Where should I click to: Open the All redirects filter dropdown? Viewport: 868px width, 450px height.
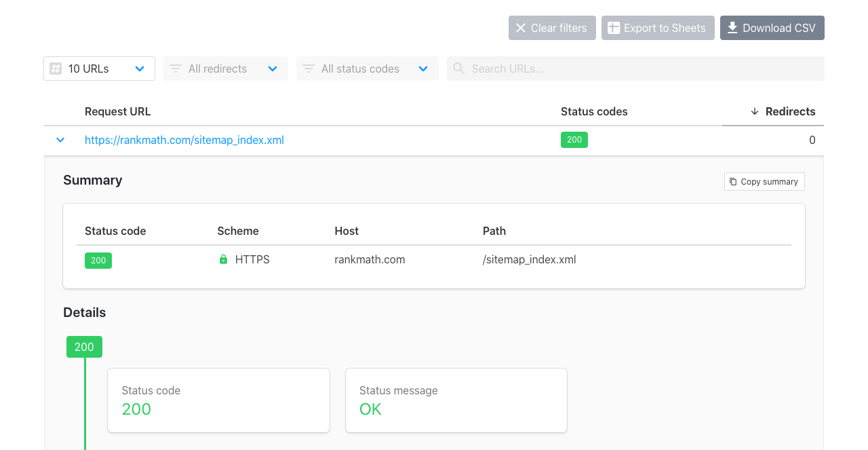pos(226,69)
